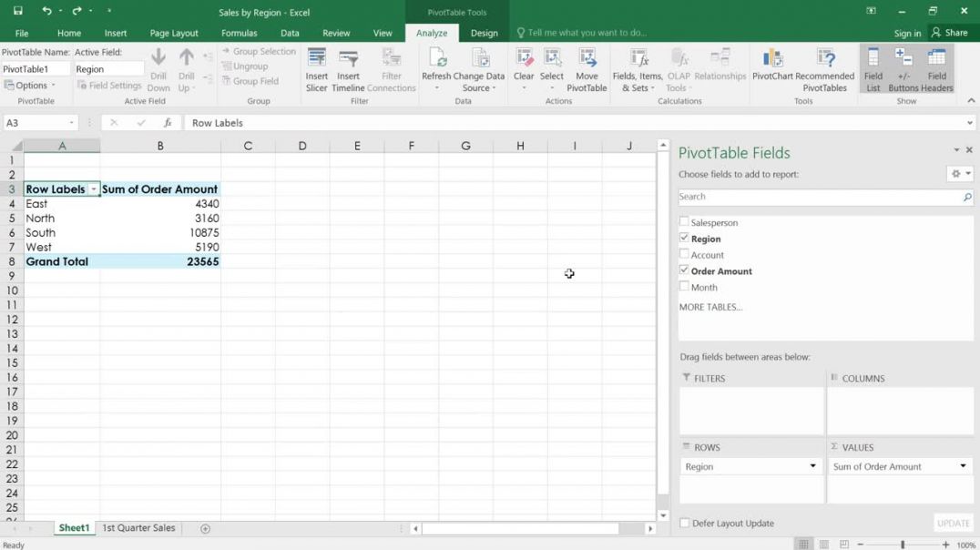The width and height of the screenshot is (980, 550).
Task: Click Drill Up arrow icon
Action: coord(186,57)
